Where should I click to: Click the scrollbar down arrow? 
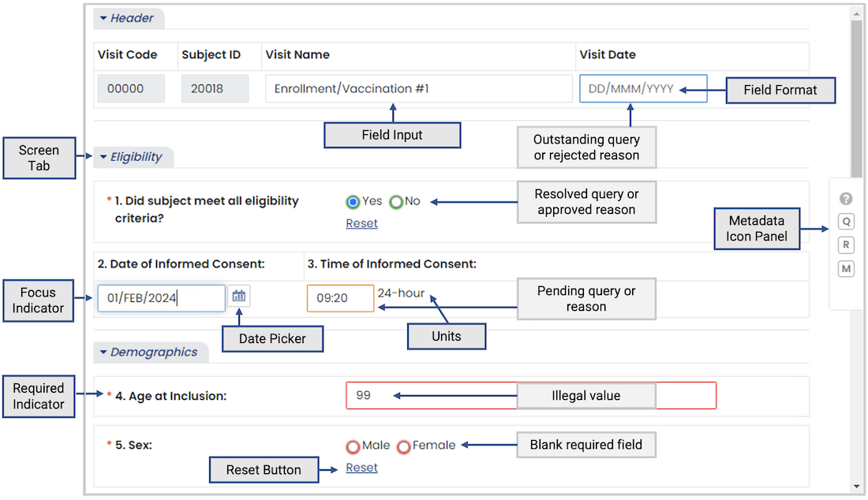tap(856, 487)
